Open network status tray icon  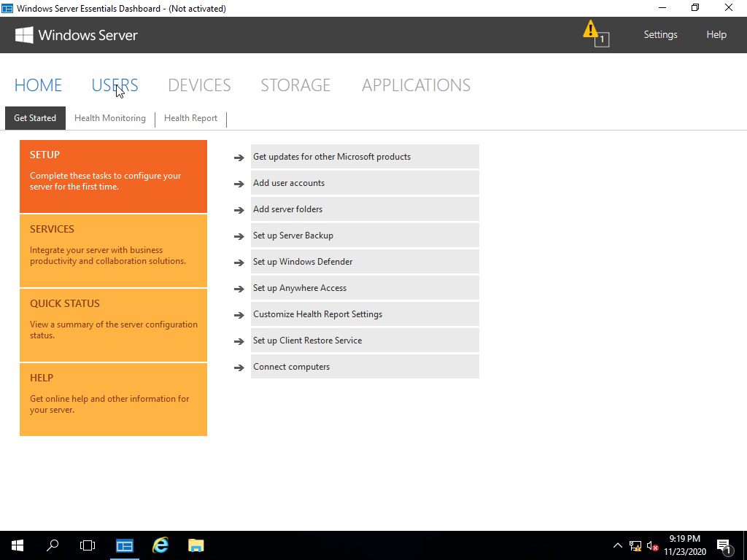coord(635,545)
